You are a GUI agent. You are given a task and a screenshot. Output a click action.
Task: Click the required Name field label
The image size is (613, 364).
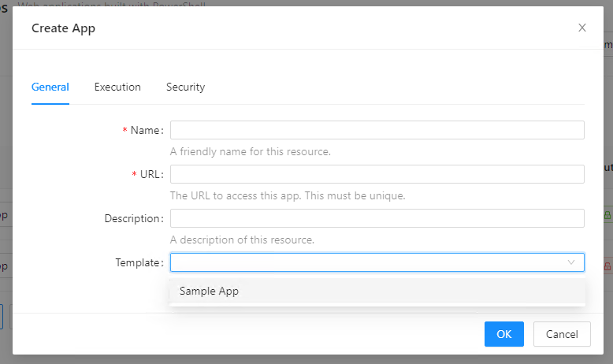tap(146, 131)
